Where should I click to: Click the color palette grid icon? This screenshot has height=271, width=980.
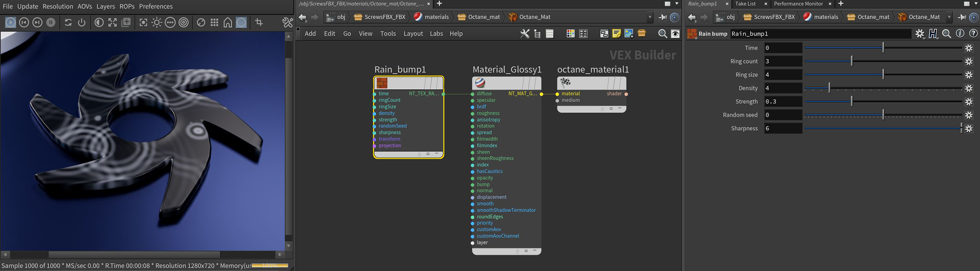(x=570, y=33)
